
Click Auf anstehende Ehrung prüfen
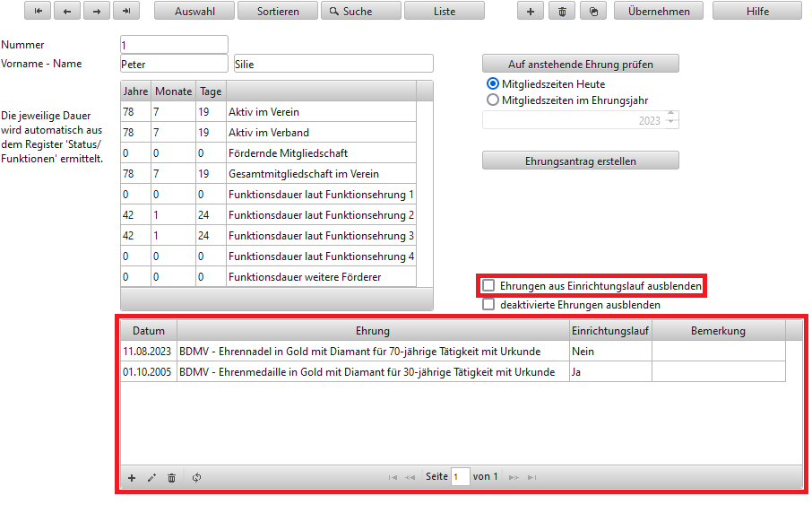(x=580, y=64)
